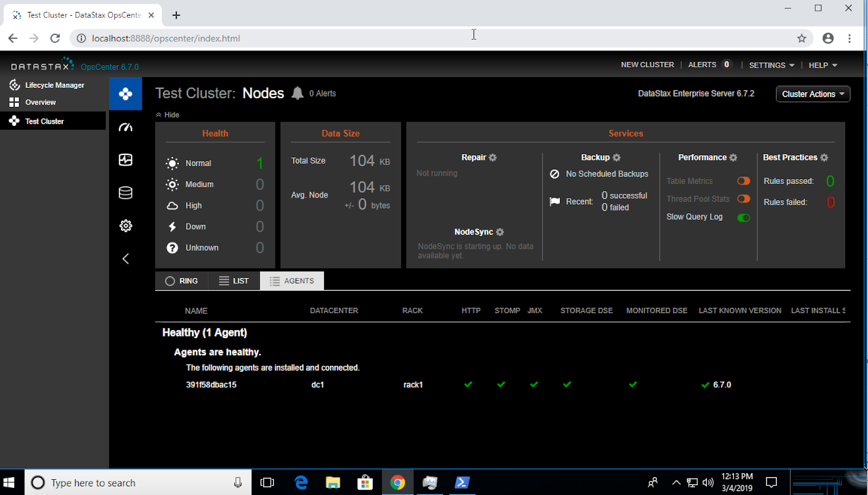Open the Help dropdown menu

point(822,65)
